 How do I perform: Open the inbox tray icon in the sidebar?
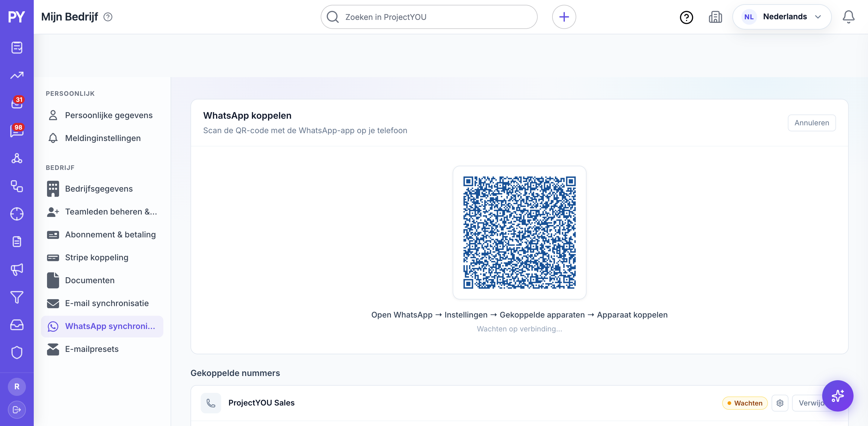(17, 325)
